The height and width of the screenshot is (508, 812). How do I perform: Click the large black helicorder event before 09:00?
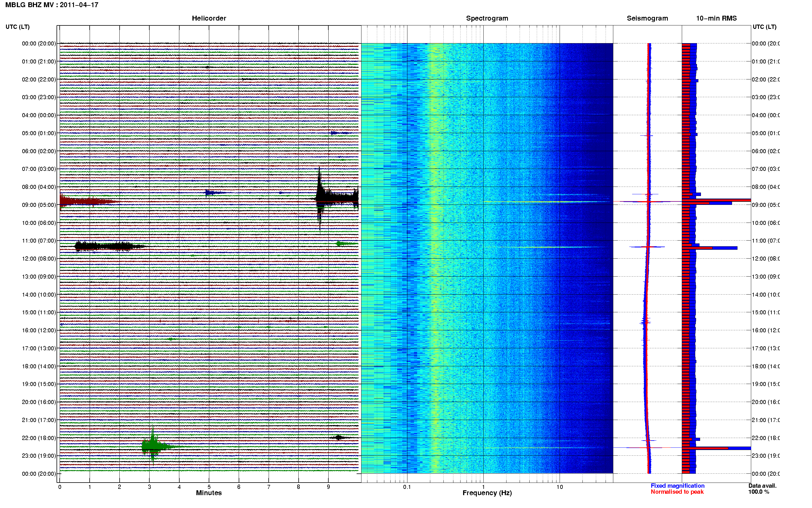337,198
